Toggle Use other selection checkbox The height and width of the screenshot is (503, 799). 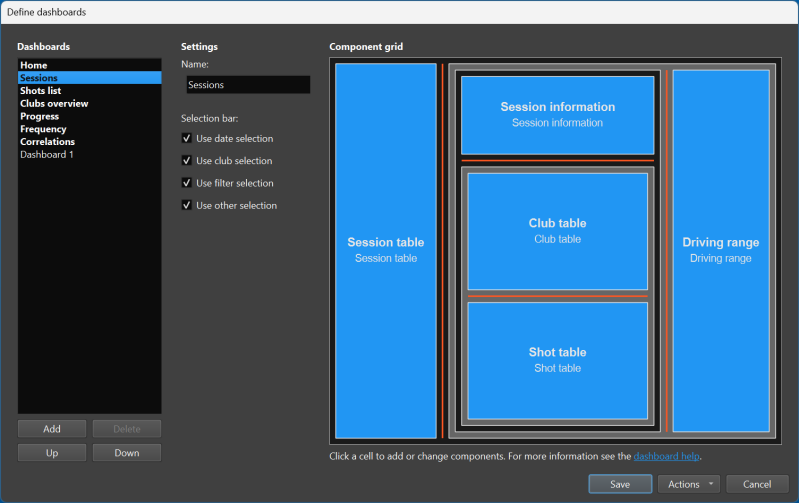point(186,206)
